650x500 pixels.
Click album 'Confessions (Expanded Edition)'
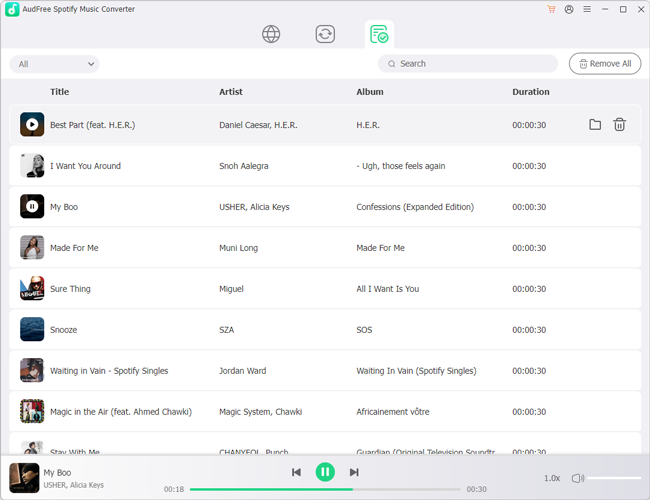[415, 207]
